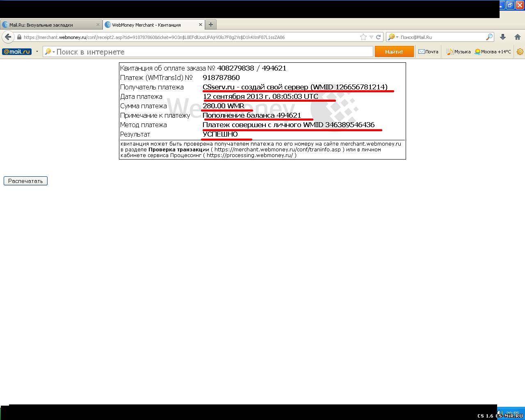This screenshot has width=525, height=420.
Task: Click the address bar URL
Action: 154,37
